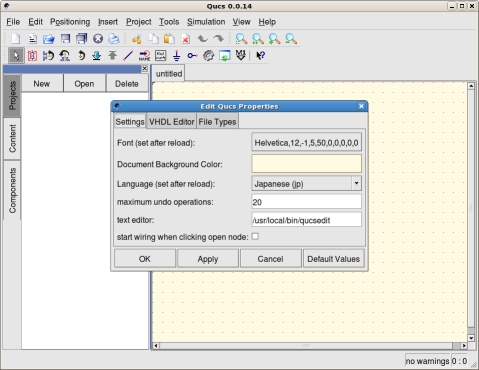Open a file with folder icon

[x=49, y=39]
